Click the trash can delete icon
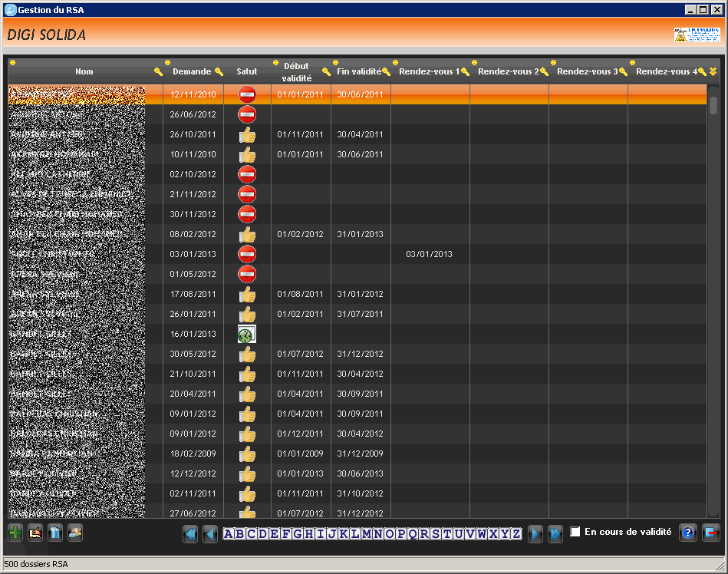The image size is (728, 574). click(54, 533)
